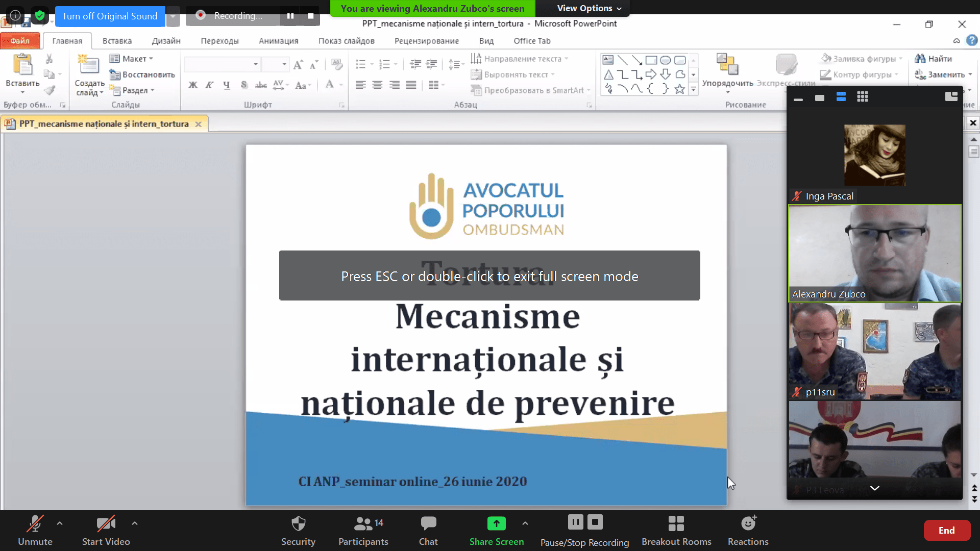Open the Макет layout dropdown
Viewport: 980px width, 551px height.
pos(131,59)
